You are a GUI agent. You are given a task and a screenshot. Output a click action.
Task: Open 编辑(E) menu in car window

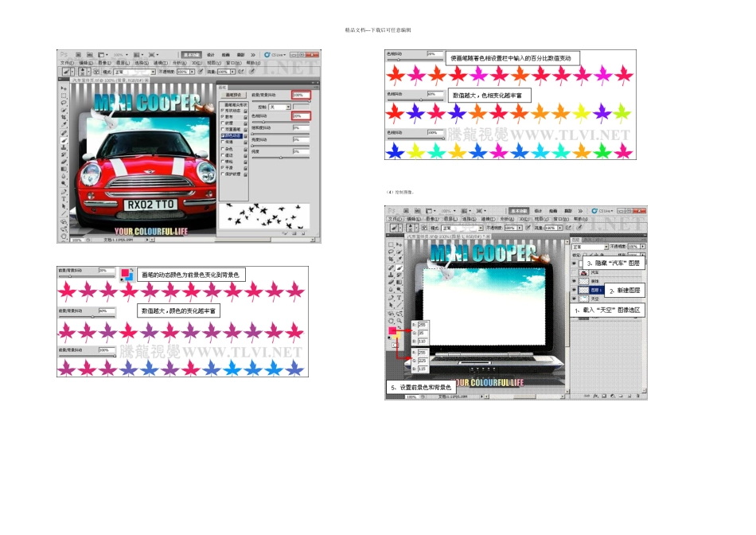[86, 63]
